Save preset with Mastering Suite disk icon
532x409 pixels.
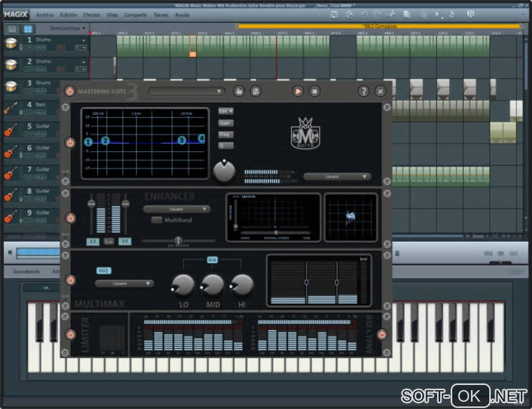[256, 91]
